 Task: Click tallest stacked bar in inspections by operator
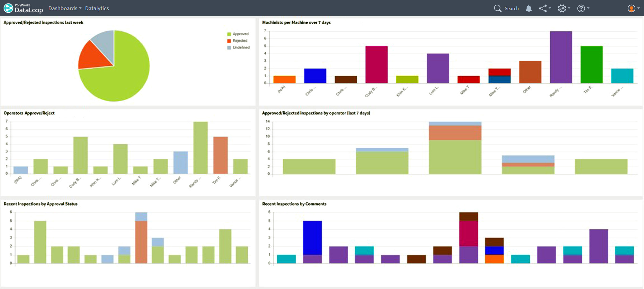(455, 148)
